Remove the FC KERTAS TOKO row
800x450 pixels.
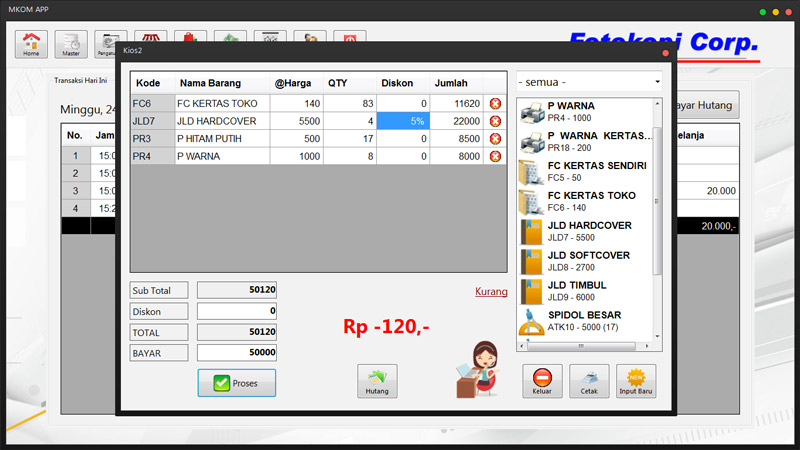tap(495, 104)
